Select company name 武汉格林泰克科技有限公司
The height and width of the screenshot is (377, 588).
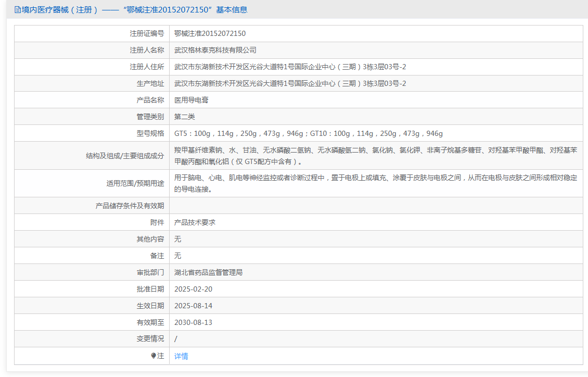[215, 50]
